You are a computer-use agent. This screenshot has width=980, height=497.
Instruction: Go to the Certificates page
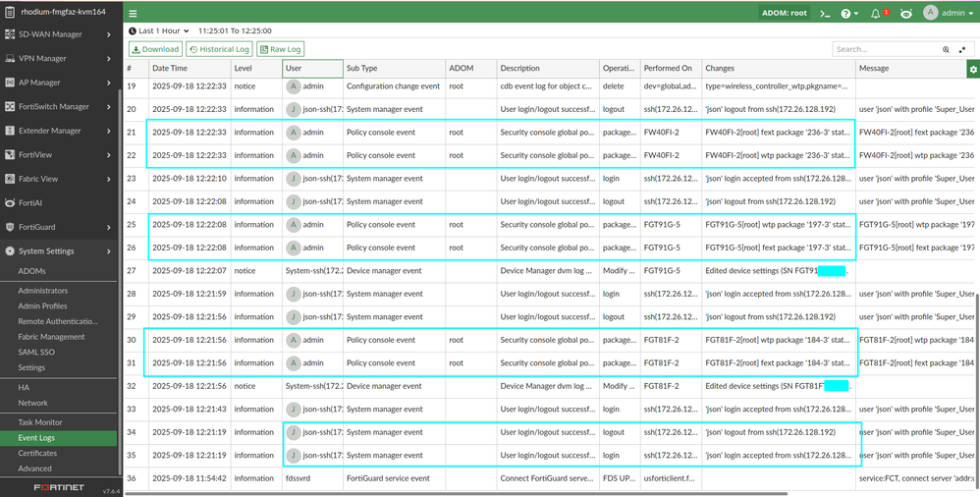[x=37, y=453]
